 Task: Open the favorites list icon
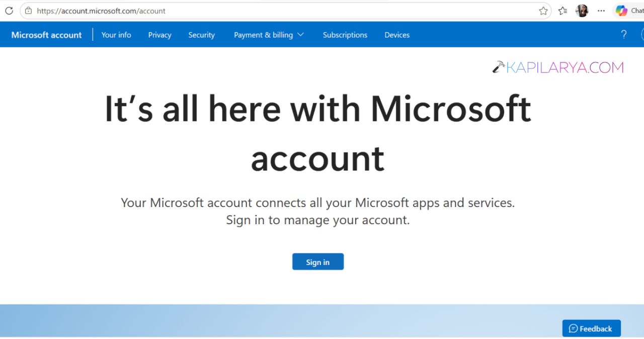pyautogui.click(x=563, y=11)
